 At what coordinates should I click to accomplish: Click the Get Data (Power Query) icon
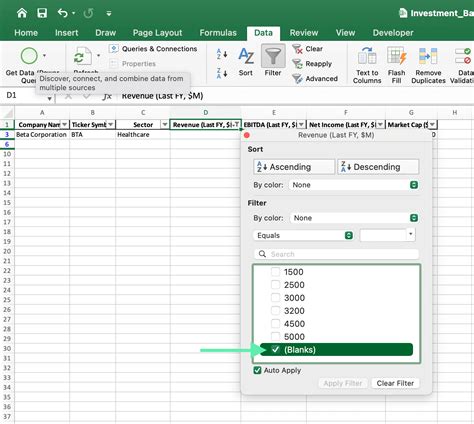[x=29, y=56]
